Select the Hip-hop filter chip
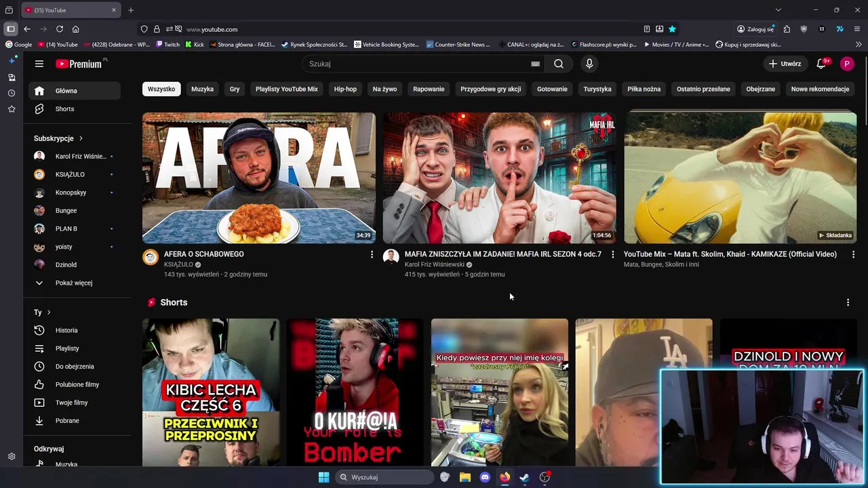Image resolution: width=868 pixels, height=488 pixels. (345, 89)
